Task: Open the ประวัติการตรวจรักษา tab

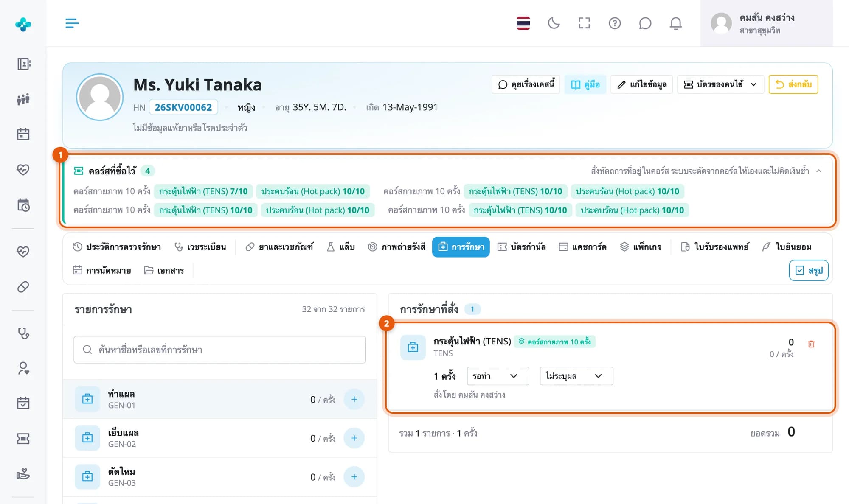Action: click(117, 247)
